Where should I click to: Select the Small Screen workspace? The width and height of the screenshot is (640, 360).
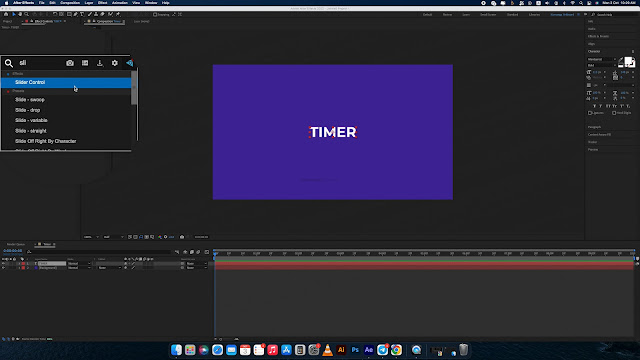488,15
